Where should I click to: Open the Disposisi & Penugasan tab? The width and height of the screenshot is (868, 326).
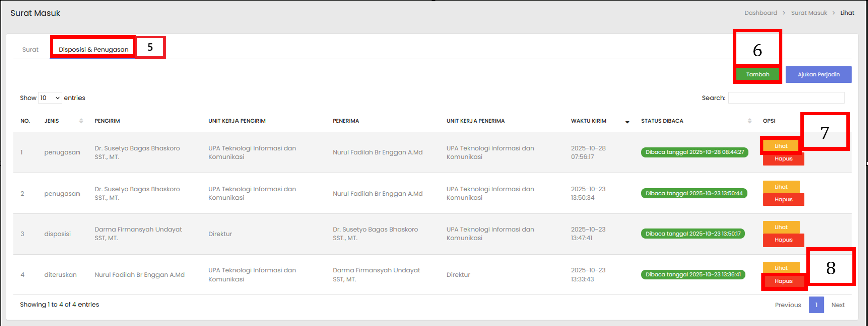pos(94,49)
